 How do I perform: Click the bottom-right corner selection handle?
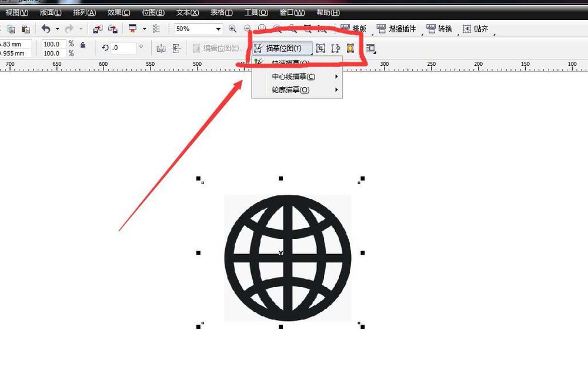coord(363,326)
